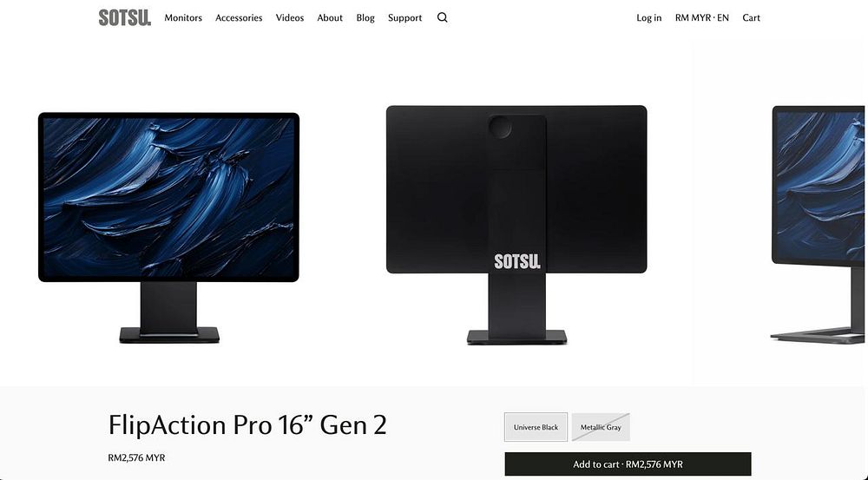Screen dimensions: 868x480
Task: Click Log in
Action: tap(648, 17)
